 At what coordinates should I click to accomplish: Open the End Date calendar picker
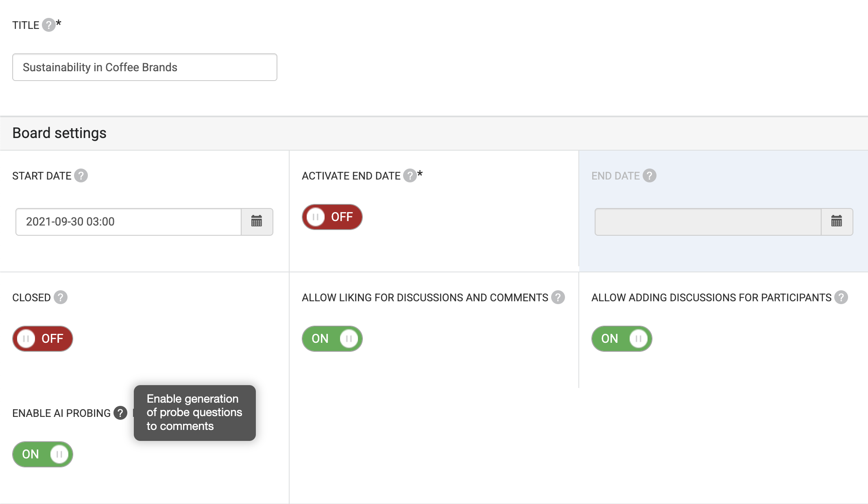(x=836, y=222)
